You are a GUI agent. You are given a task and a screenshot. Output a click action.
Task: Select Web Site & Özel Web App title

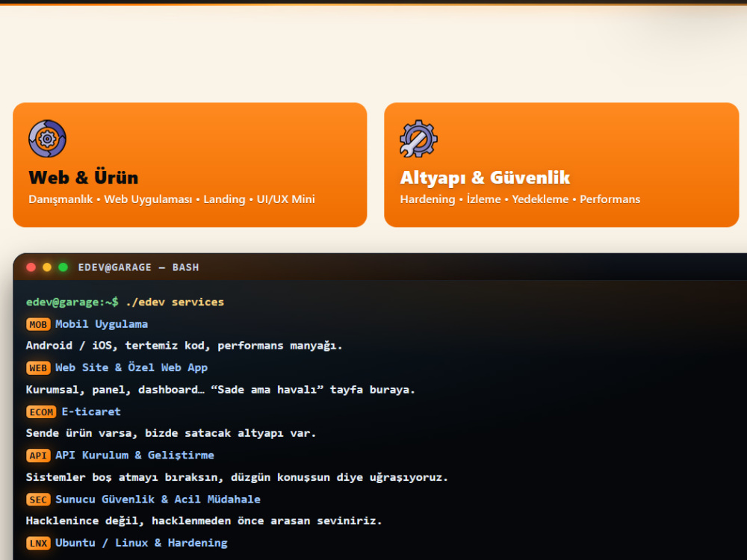[131, 367]
